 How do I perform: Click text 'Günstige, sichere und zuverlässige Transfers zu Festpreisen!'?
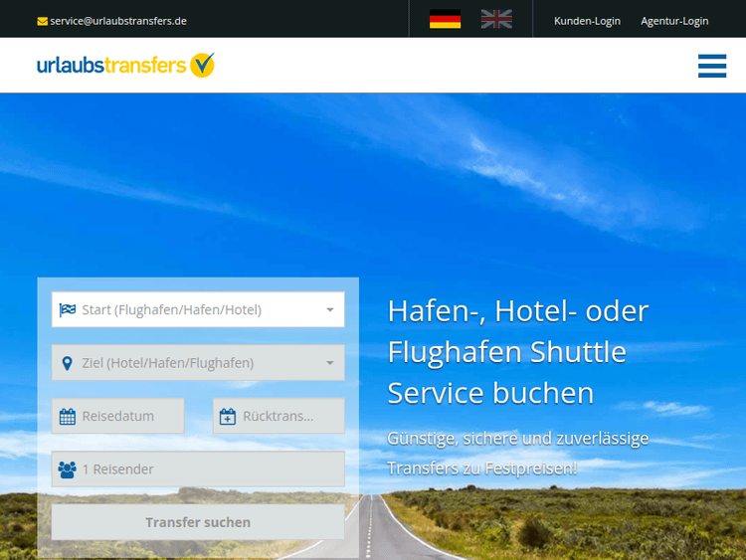click(517, 453)
